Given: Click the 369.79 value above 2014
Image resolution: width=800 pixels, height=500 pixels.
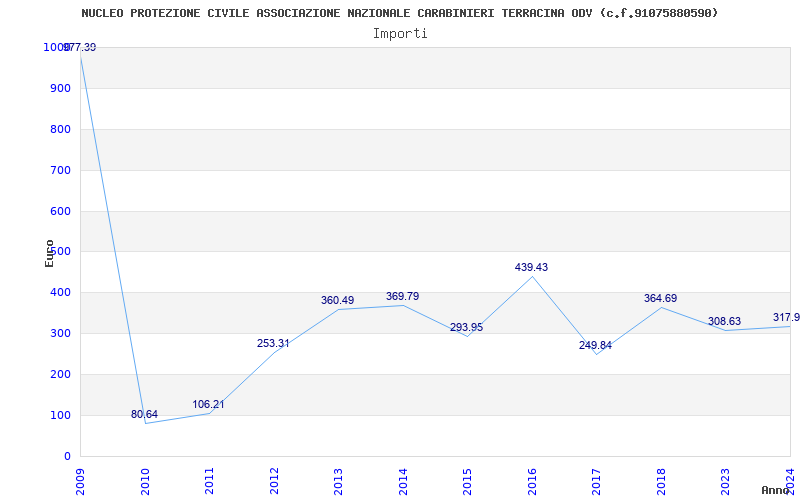Looking at the screenshot, I should 402,297.
